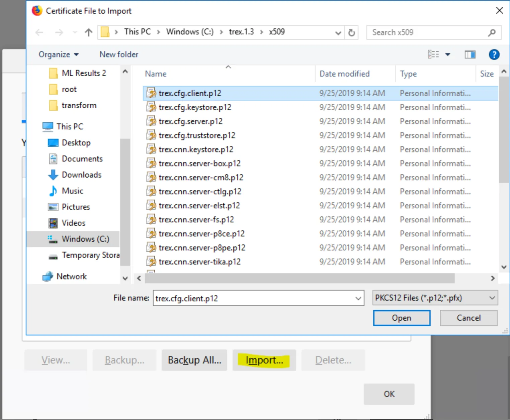Open the help question mark

pos(494,55)
